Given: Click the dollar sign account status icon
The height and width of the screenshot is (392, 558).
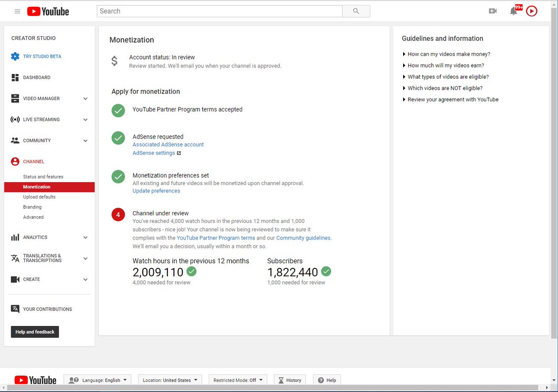Looking at the screenshot, I should pyautogui.click(x=114, y=61).
